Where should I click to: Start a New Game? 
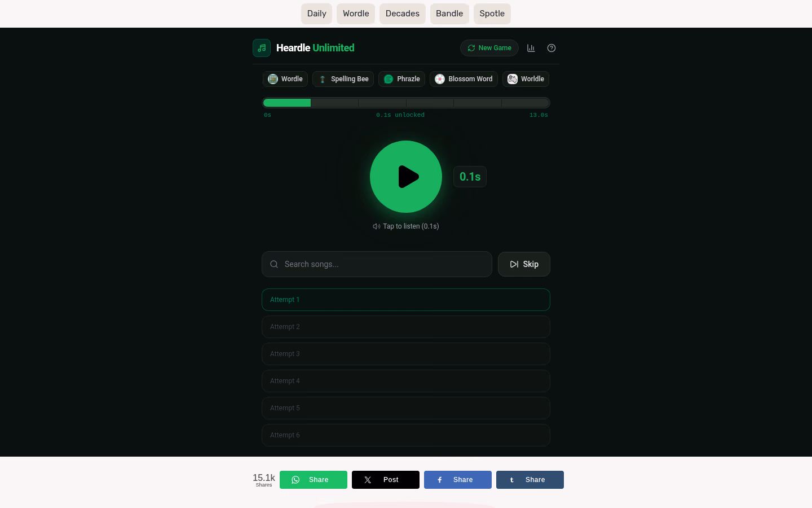tap(489, 48)
